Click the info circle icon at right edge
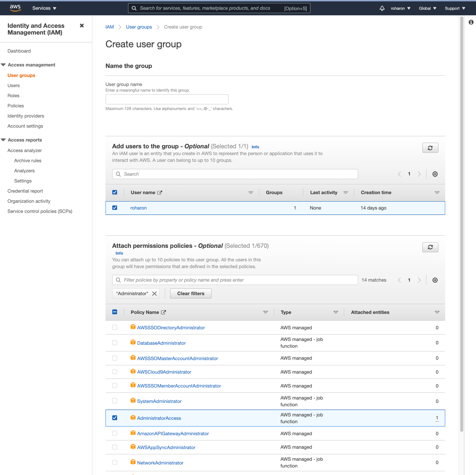The height and width of the screenshot is (475, 476). coord(471,22)
